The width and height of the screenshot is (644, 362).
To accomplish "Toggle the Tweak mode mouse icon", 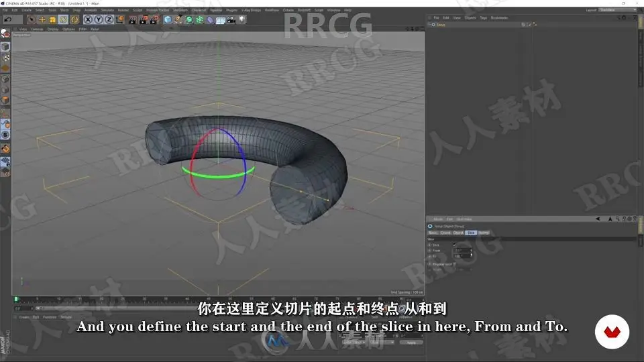I will [5, 124].
